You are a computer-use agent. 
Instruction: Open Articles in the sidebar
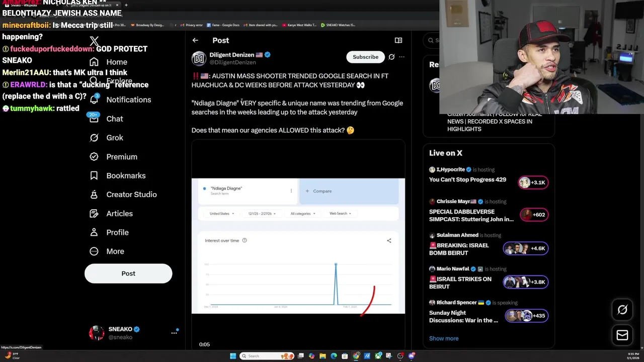(x=111, y=214)
